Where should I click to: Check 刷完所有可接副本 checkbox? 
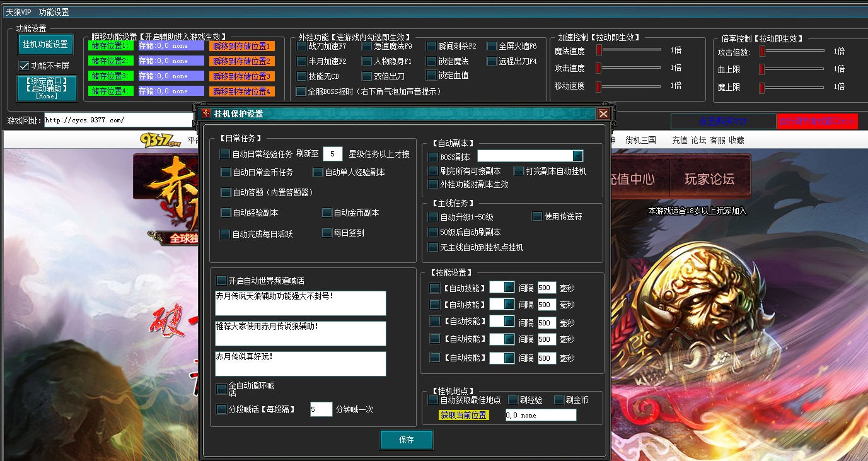click(x=433, y=171)
